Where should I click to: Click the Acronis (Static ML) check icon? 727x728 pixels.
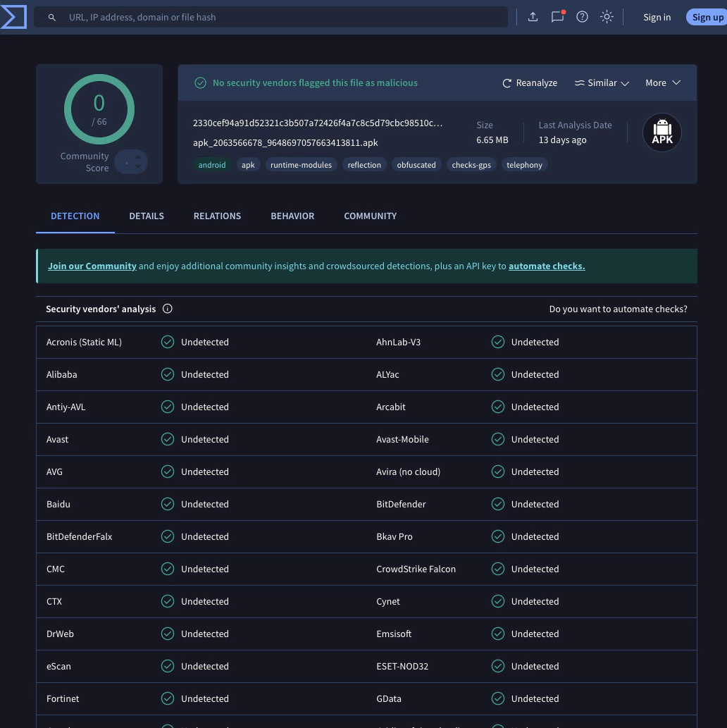coord(168,343)
